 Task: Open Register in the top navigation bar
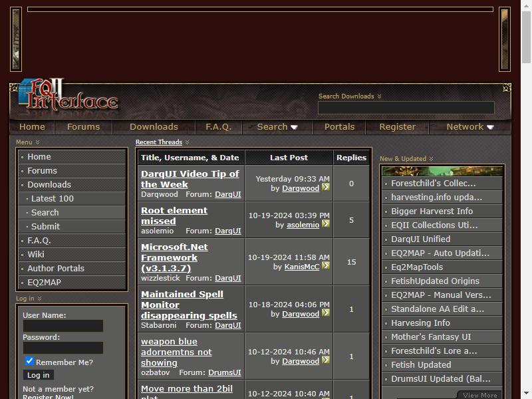point(397,127)
